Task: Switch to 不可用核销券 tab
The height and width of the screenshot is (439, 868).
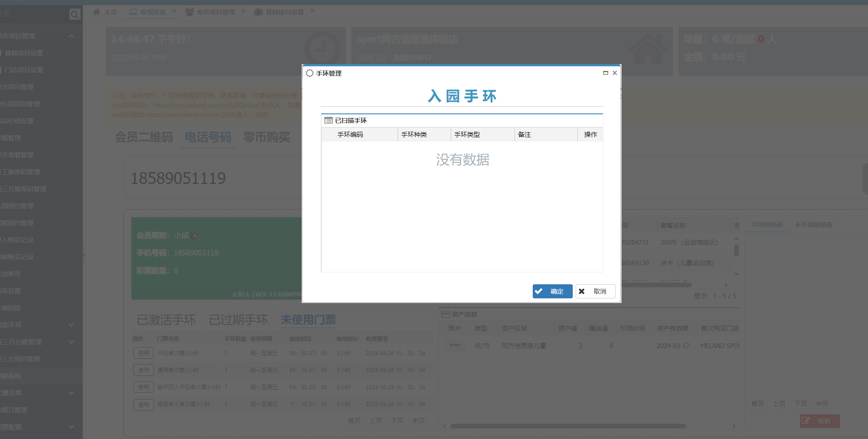Action: (x=814, y=225)
